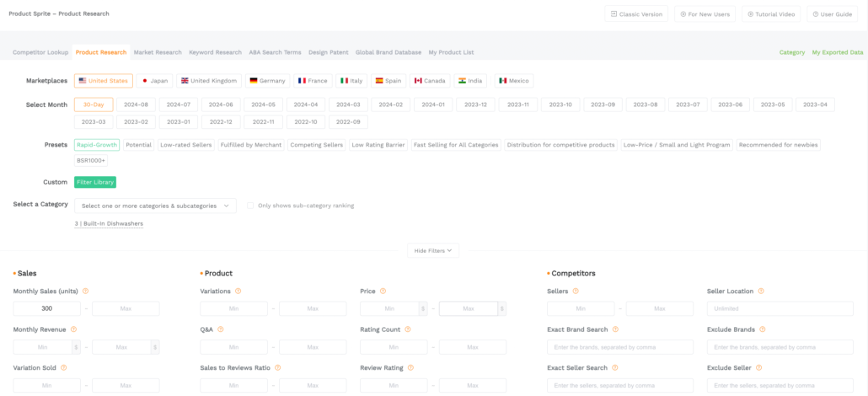Open the Select a Category dropdown
The width and height of the screenshot is (868, 396).
tap(155, 206)
